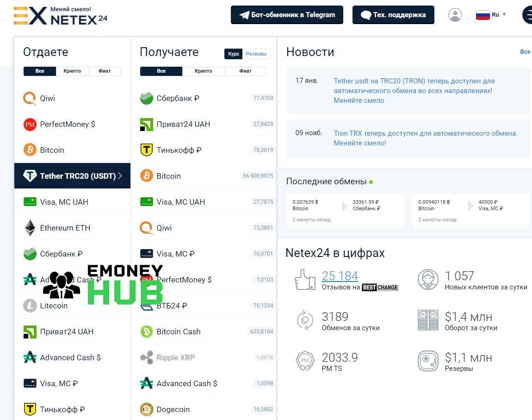Select Qiwi icon in Отдаете list
Screen dimensions: 532x420
pyautogui.click(x=30, y=99)
